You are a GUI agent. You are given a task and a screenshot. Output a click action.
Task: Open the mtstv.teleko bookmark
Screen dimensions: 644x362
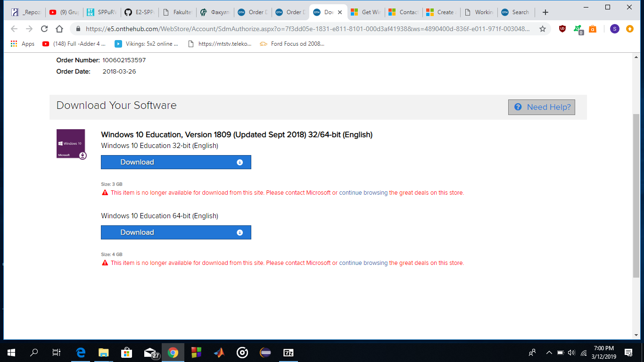pos(219,44)
